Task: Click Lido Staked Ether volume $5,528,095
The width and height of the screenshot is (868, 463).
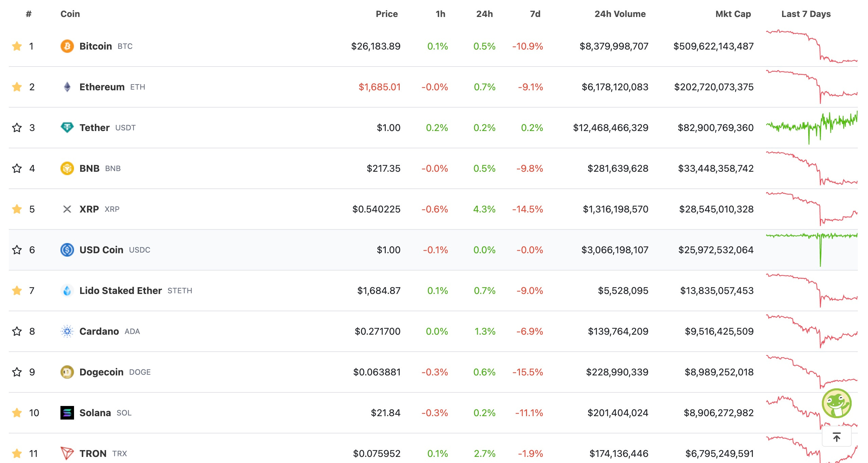Action: [x=623, y=291]
